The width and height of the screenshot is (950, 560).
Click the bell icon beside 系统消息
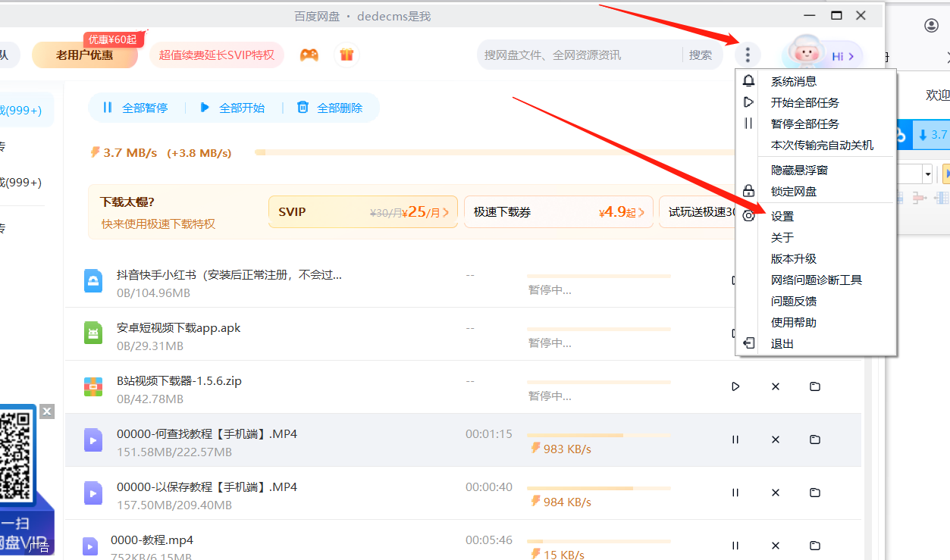coord(748,81)
